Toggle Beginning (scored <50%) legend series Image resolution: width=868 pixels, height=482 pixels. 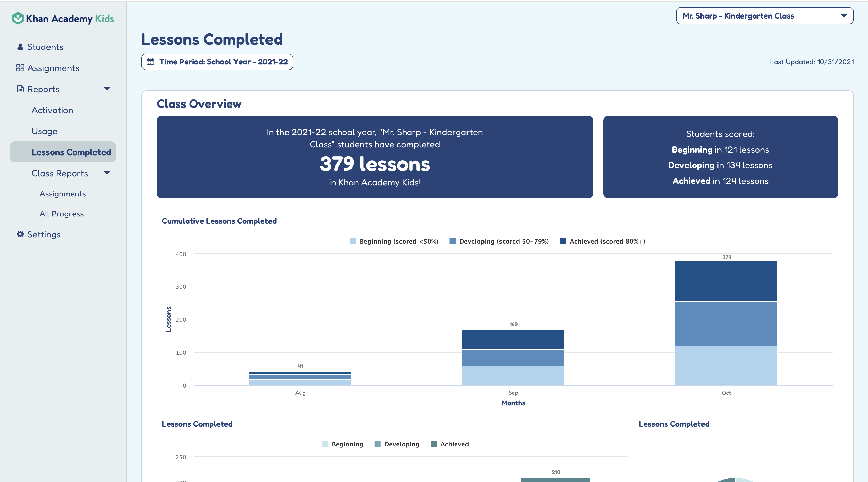click(394, 241)
